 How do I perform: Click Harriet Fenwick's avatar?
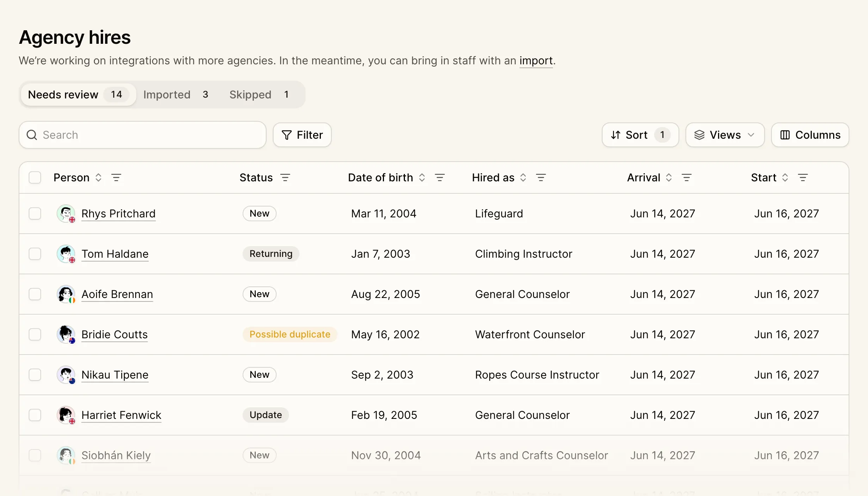pyautogui.click(x=66, y=415)
